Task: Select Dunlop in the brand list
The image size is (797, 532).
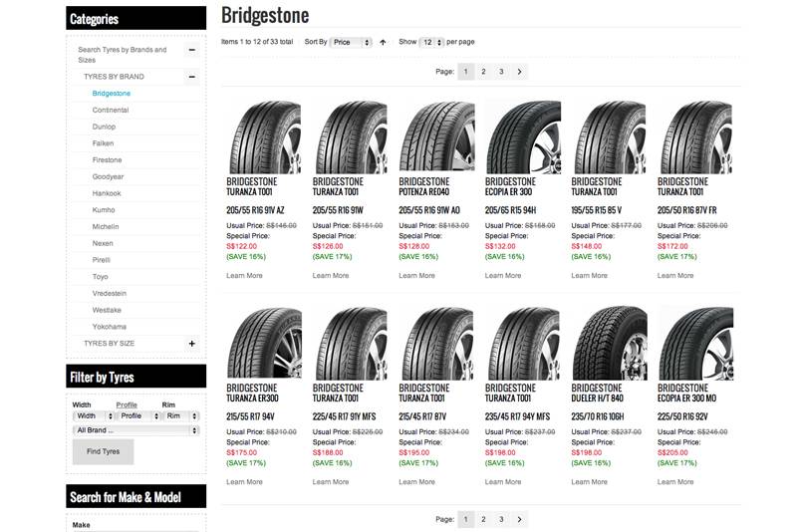Action: click(x=104, y=128)
